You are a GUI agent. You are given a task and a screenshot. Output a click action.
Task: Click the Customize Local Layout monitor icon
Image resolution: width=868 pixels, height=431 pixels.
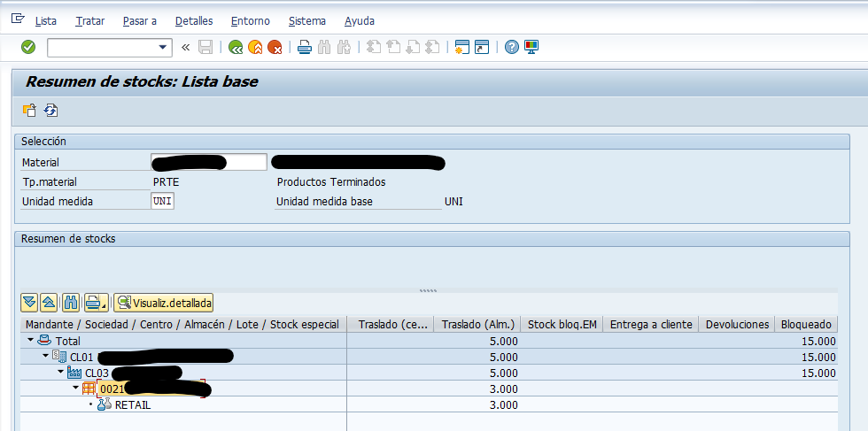click(531, 47)
